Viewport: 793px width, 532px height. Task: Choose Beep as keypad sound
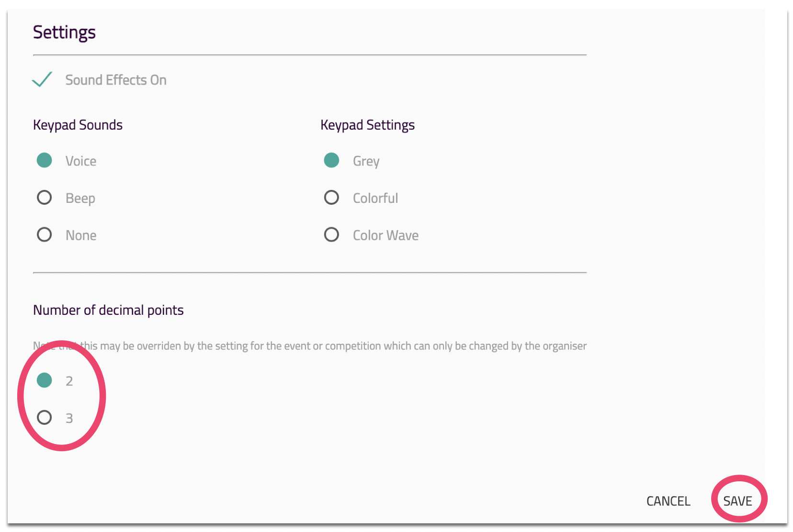pyautogui.click(x=45, y=198)
